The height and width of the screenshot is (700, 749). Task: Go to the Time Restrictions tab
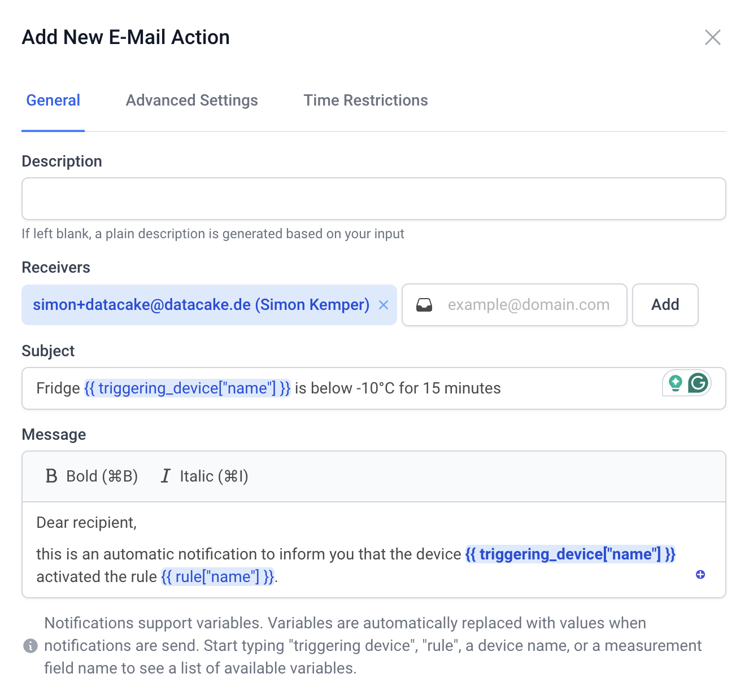365,100
